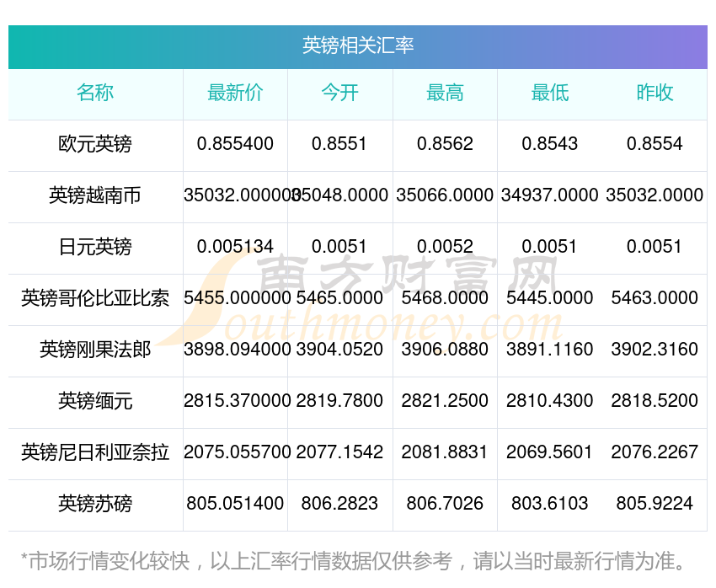Click latest price 5455.000000
This screenshot has height=588, width=716.
(x=237, y=297)
